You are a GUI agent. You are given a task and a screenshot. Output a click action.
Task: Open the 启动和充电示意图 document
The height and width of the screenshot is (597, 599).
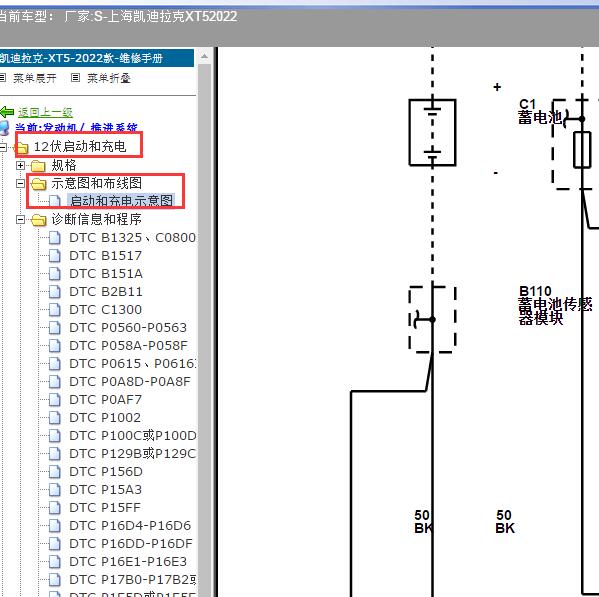pyautogui.click(x=121, y=200)
